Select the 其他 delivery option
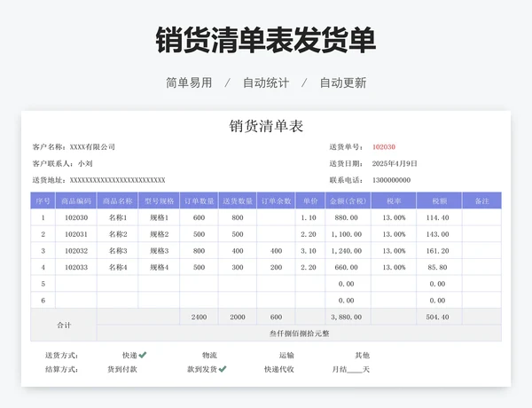Viewport: 532px width, 408px height. (x=362, y=355)
